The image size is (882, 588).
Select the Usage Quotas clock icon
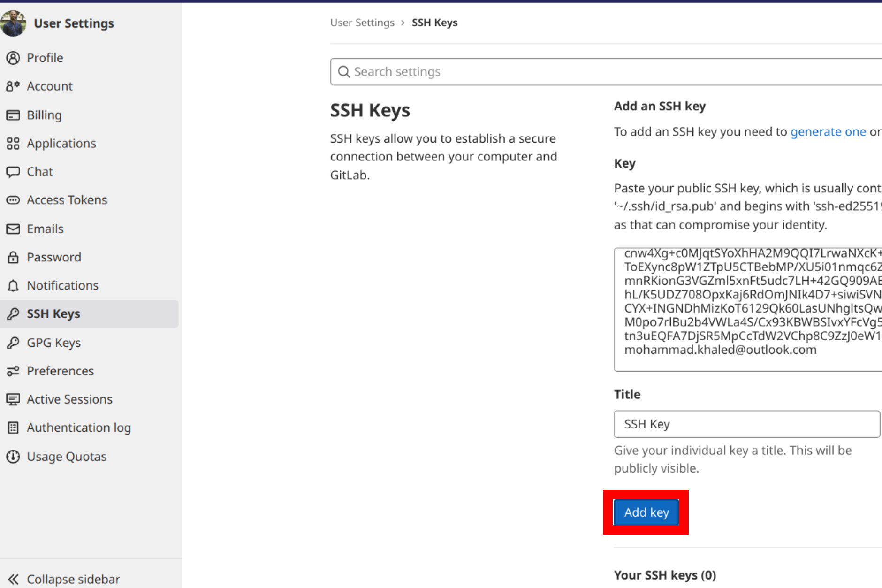tap(13, 456)
